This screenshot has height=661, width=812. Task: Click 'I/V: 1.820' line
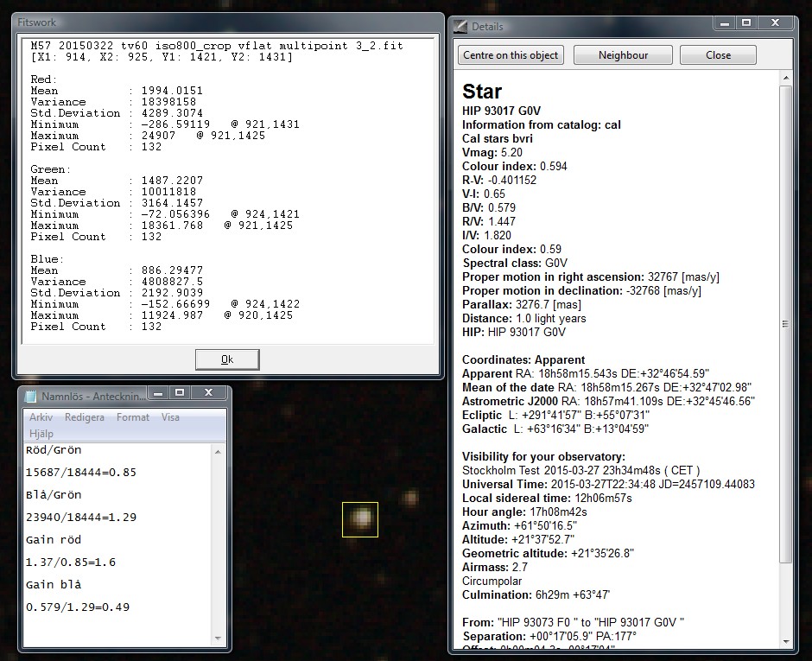(x=487, y=235)
